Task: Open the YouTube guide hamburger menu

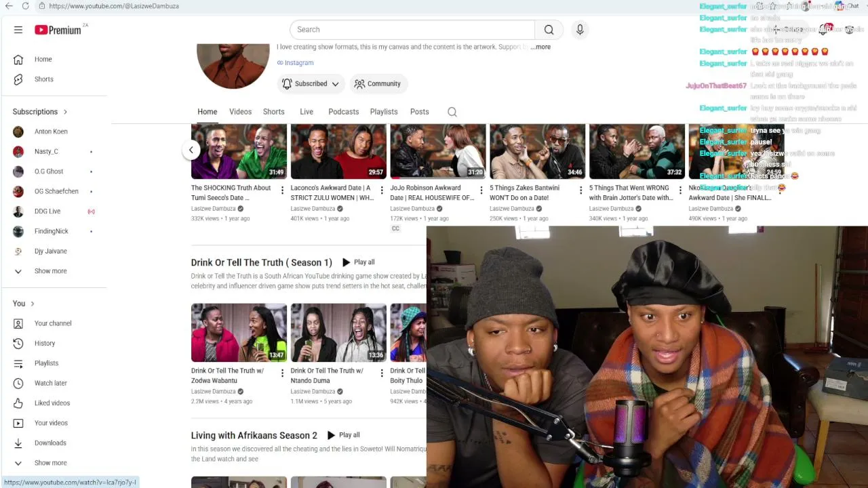Action: point(18,30)
